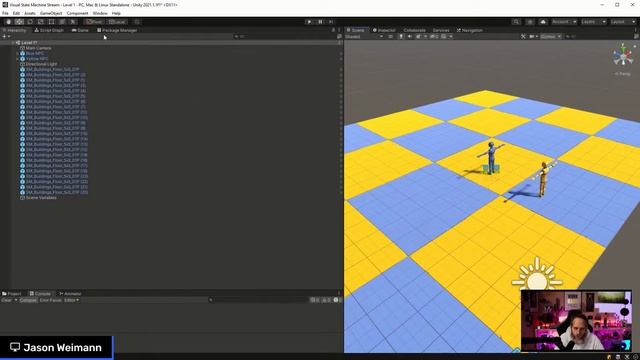Switch to the Package Manager tab
Image resolution: width=640 pixels, height=360 pixels.
pyautogui.click(x=117, y=30)
